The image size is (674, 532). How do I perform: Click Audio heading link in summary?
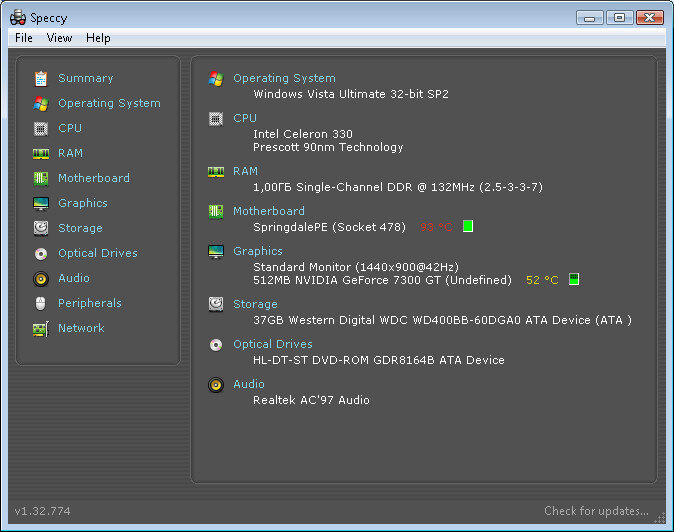point(248,384)
